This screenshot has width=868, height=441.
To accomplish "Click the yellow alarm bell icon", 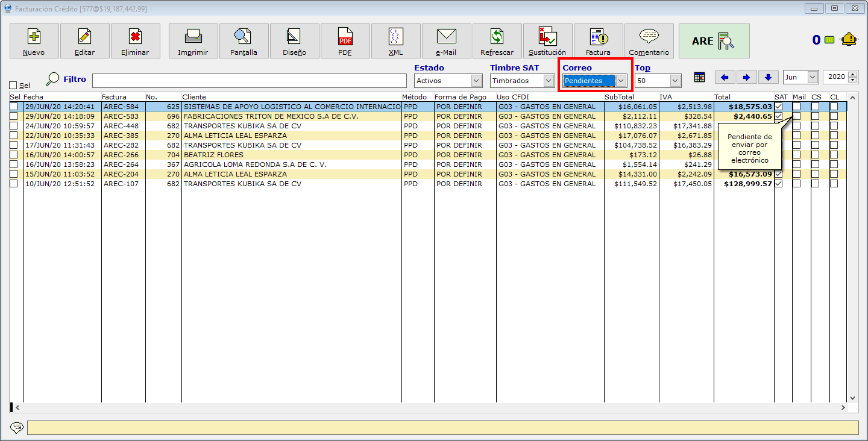I will (849, 40).
